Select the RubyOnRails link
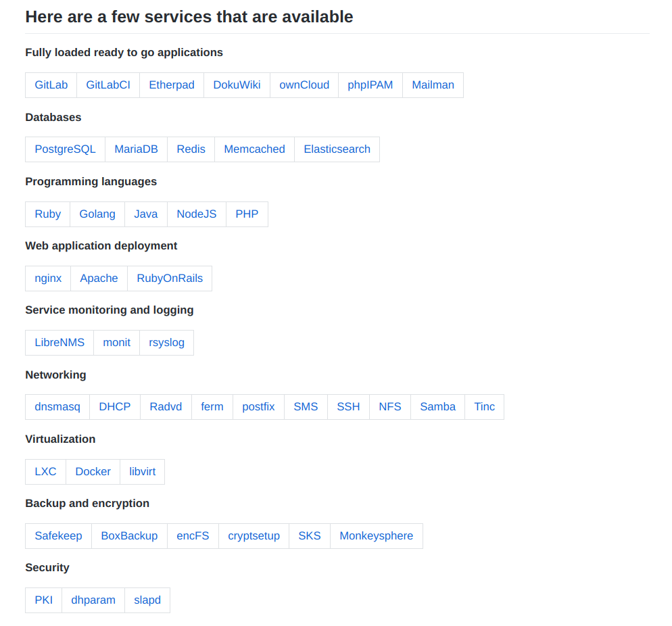Image resolution: width=672 pixels, height=626 pixels. pyautogui.click(x=170, y=278)
